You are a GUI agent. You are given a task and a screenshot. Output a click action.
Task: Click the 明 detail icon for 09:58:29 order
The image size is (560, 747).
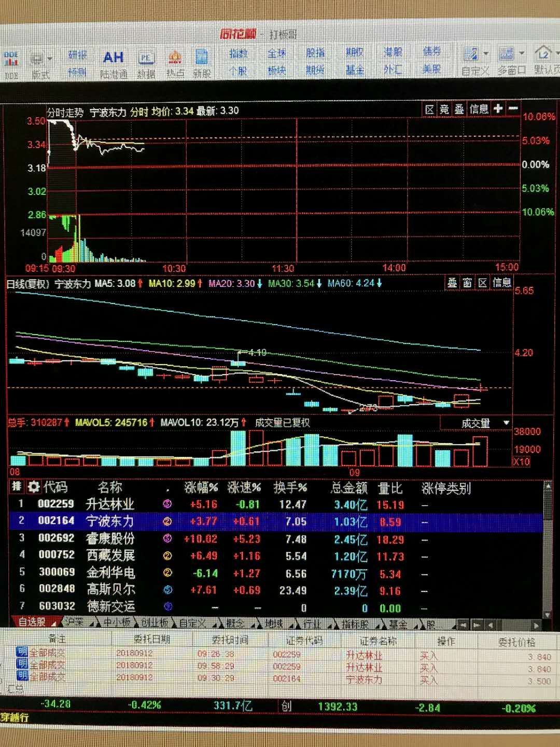pyautogui.click(x=22, y=663)
